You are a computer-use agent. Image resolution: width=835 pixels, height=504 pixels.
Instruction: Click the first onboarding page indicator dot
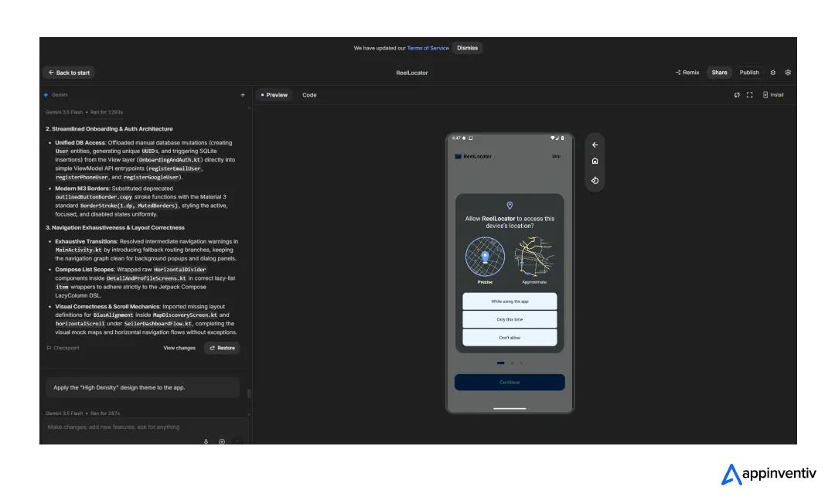point(500,363)
